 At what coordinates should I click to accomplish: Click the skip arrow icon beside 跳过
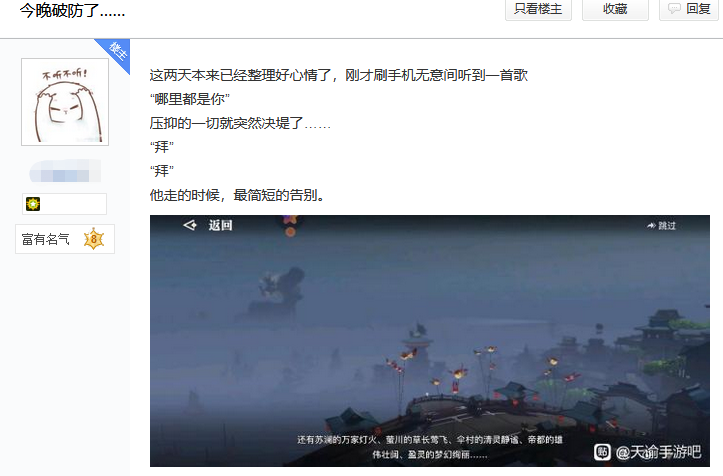pos(651,226)
